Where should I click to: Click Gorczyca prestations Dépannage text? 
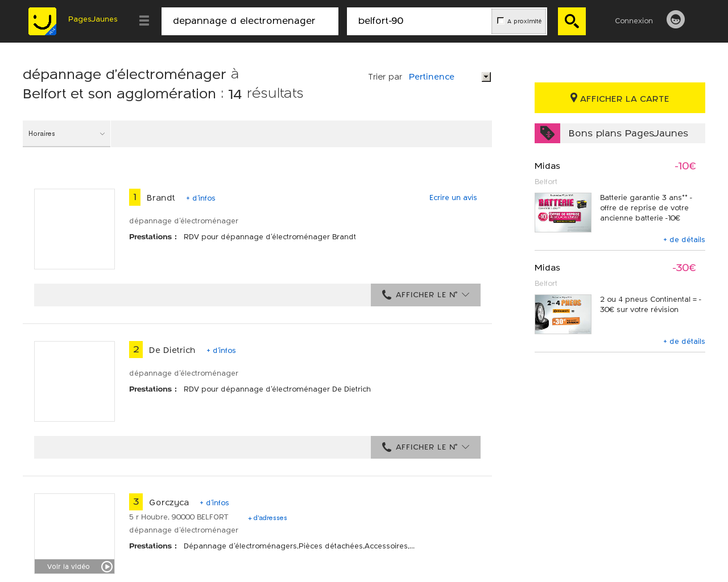click(299, 546)
